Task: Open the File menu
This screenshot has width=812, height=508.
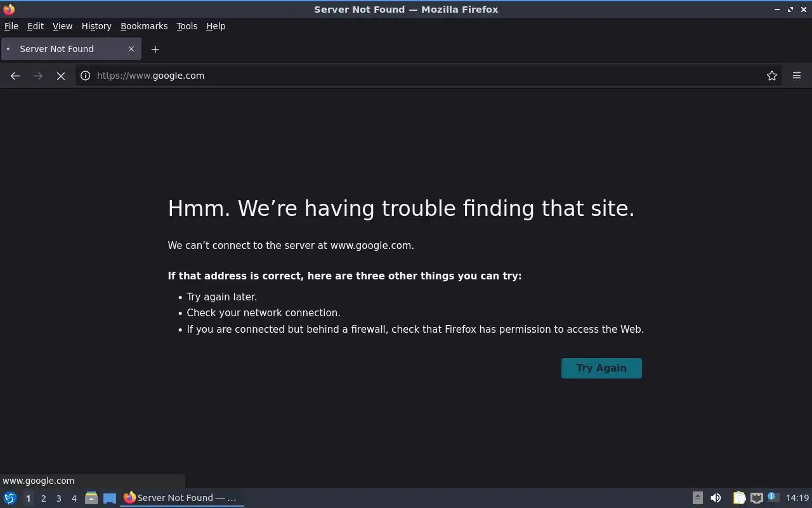Action: tap(11, 26)
